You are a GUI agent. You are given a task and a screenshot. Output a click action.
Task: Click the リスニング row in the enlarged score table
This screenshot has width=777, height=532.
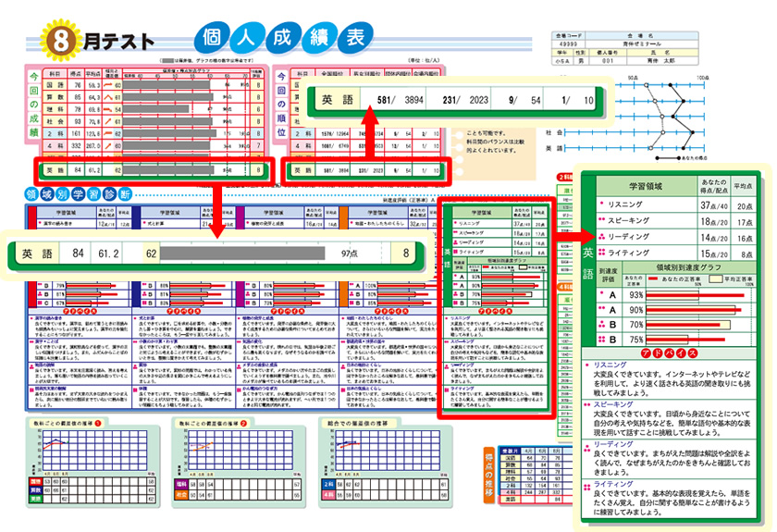[x=677, y=204]
